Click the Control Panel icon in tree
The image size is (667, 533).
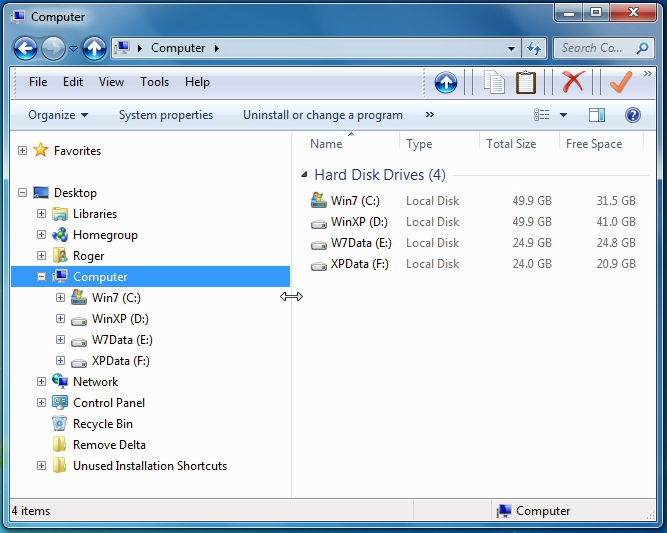pos(60,402)
